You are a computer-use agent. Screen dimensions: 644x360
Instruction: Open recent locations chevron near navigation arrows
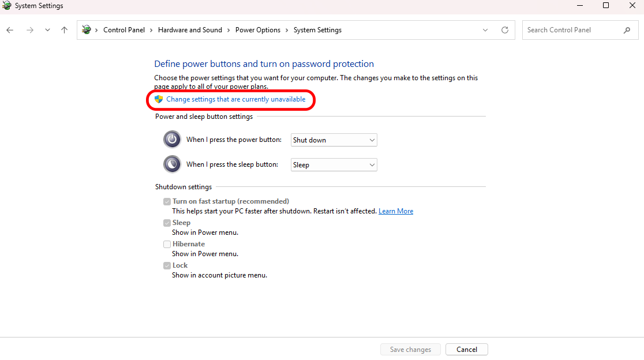point(48,30)
